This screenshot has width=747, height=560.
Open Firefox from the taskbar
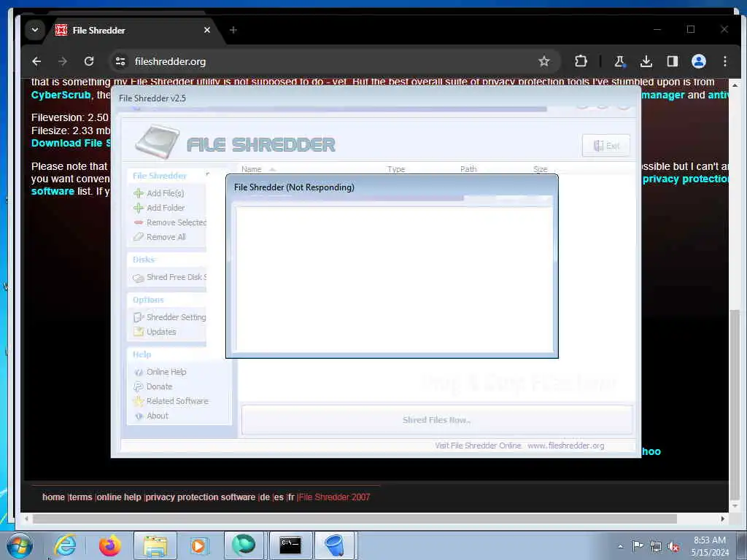[x=110, y=545]
